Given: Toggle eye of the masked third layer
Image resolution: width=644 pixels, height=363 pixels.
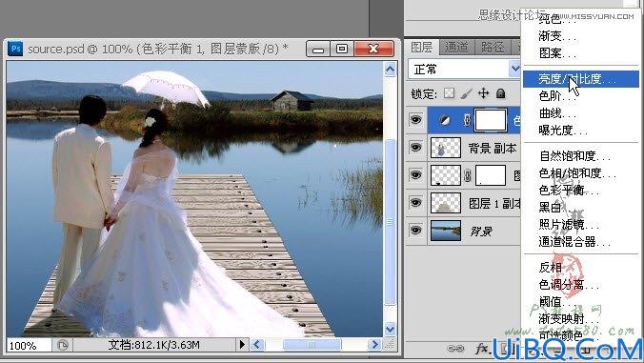Looking at the screenshot, I should 415,175.
